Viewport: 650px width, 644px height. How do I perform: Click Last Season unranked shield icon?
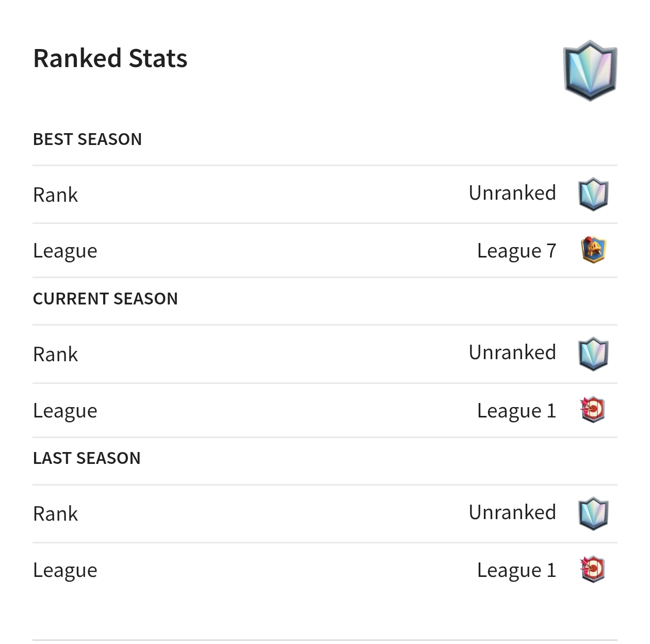593,513
